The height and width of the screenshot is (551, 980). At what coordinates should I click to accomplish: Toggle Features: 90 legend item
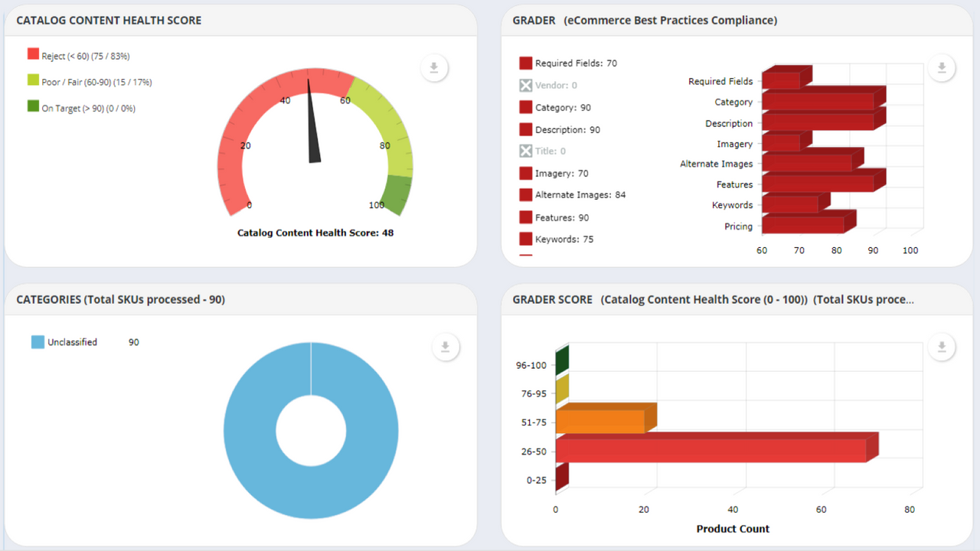(554, 217)
